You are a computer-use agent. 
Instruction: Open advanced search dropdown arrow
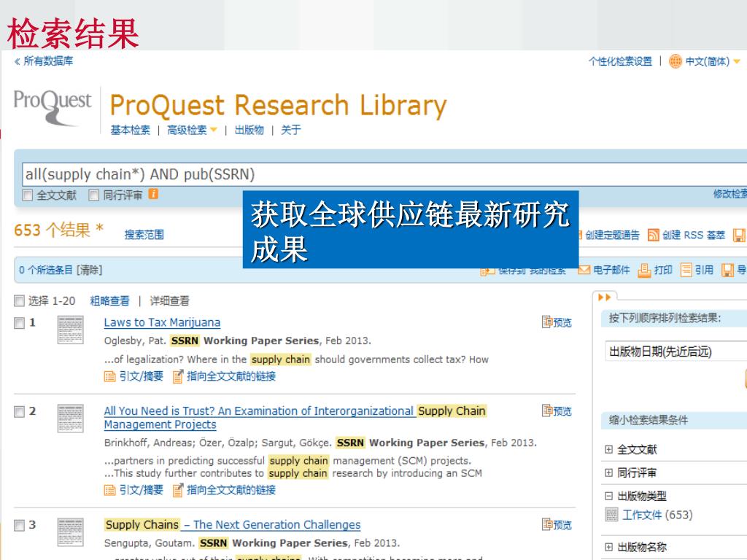pos(214,130)
